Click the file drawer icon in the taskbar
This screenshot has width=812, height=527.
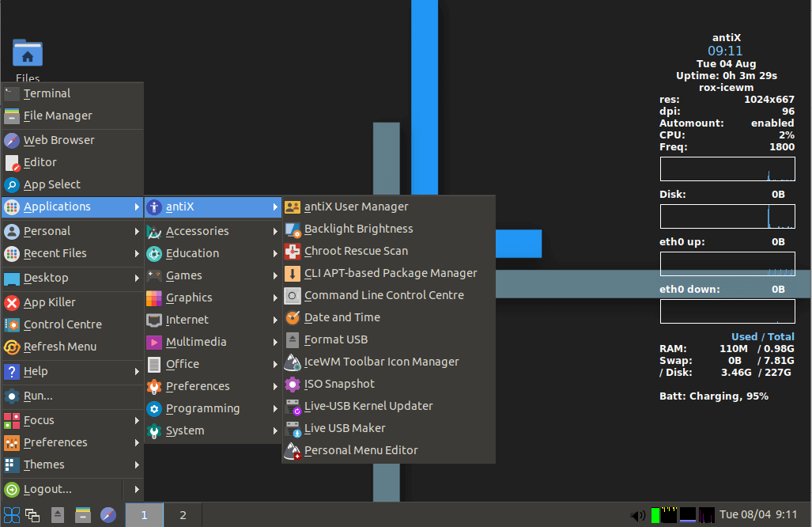pyautogui.click(x=81, y=514)
